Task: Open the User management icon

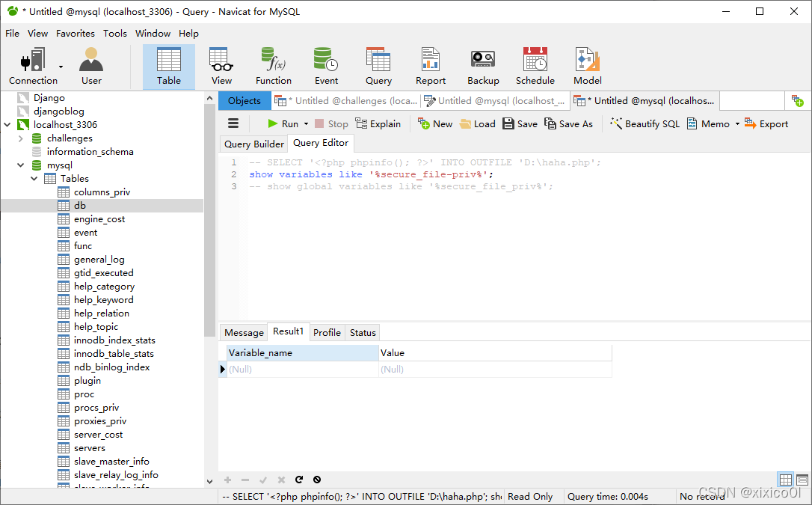Action: coord(91,67)
